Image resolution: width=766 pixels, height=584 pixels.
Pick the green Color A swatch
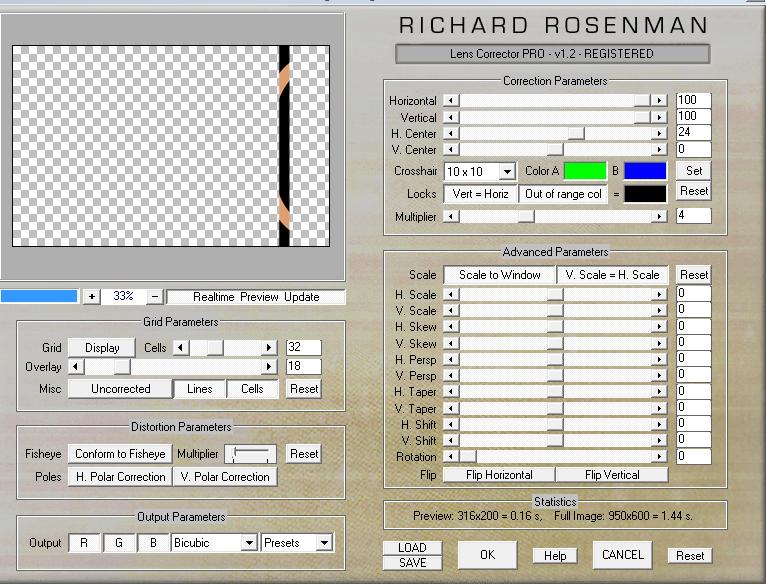tap(585, 171)
